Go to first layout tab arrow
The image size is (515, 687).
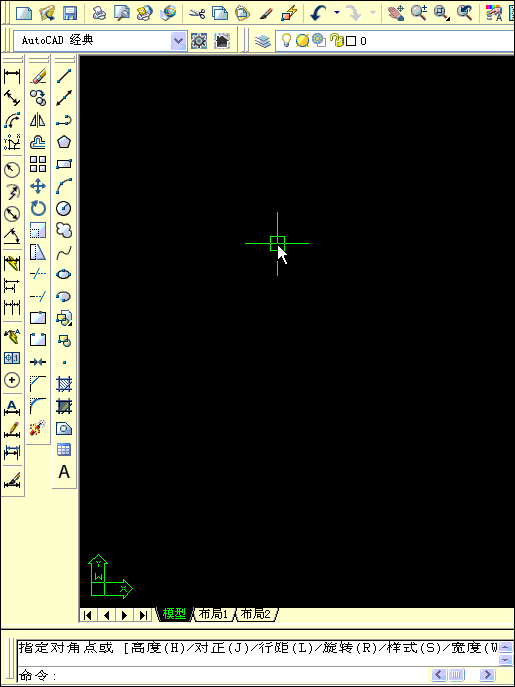[x=88, y=615]
